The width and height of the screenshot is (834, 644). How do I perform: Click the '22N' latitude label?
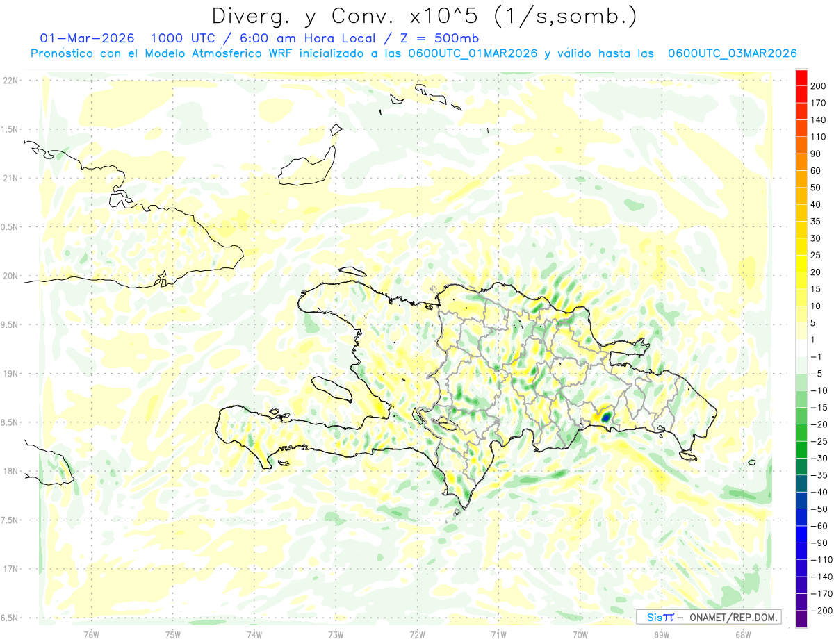pyautogui.click(x=10, y=81)
